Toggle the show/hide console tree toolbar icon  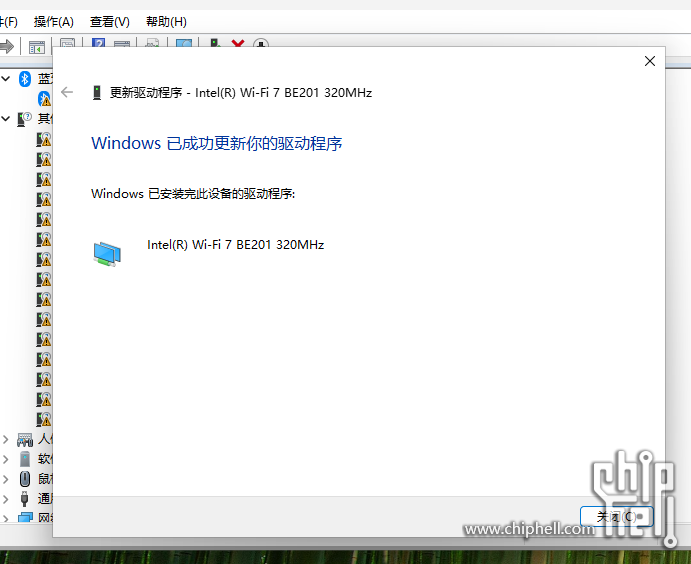point(37,47)
